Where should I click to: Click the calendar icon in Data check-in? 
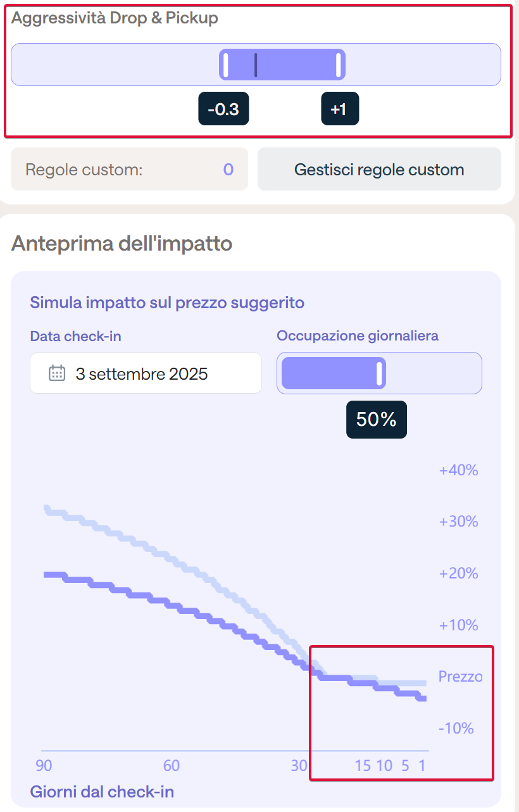pyautogui.click(x=57, y=373)
